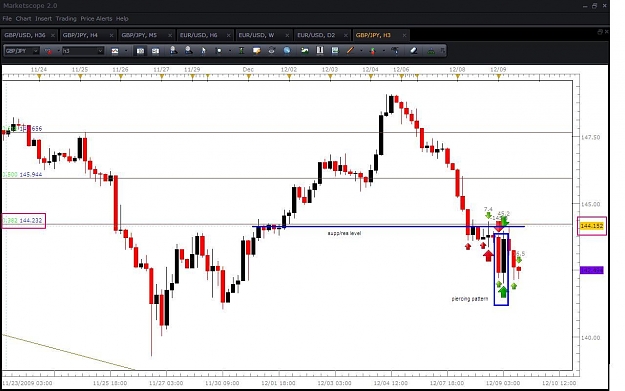Close the GBP/JPY, H3 tab
625x391 pixels.
click(404, 35)
